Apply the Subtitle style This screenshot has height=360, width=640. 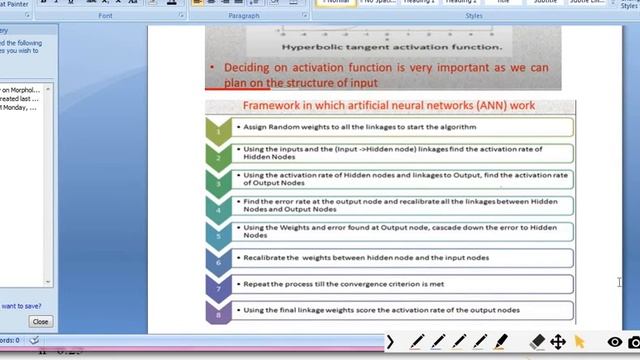pos(545,3)
